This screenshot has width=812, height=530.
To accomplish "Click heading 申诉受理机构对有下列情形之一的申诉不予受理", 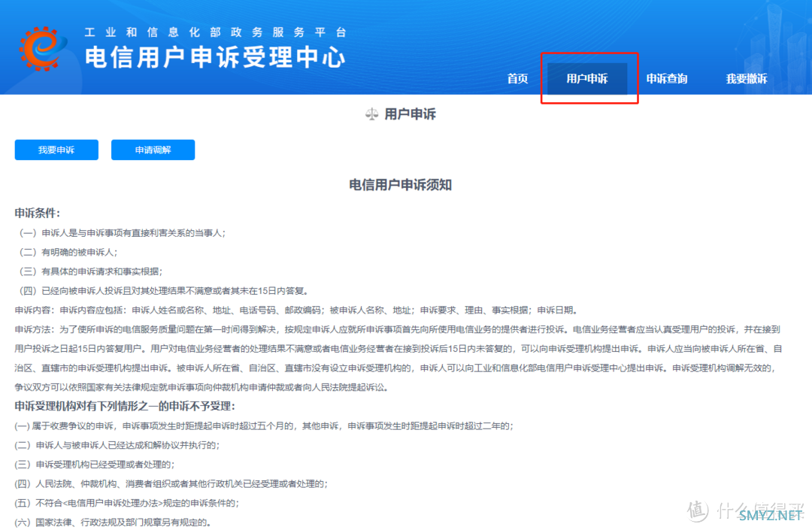I will pyautogui.click(x=125, y=406).
